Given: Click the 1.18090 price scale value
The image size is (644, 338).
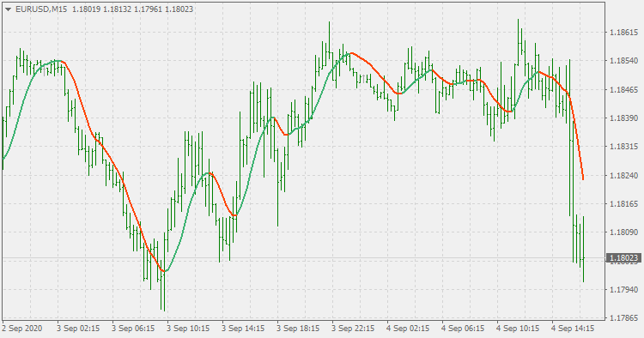Looking at the screenshot, I should 623,232.
